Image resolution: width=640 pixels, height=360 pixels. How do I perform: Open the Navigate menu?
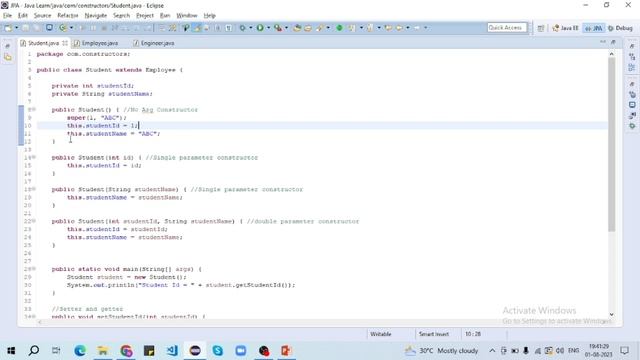click(96, 16)
